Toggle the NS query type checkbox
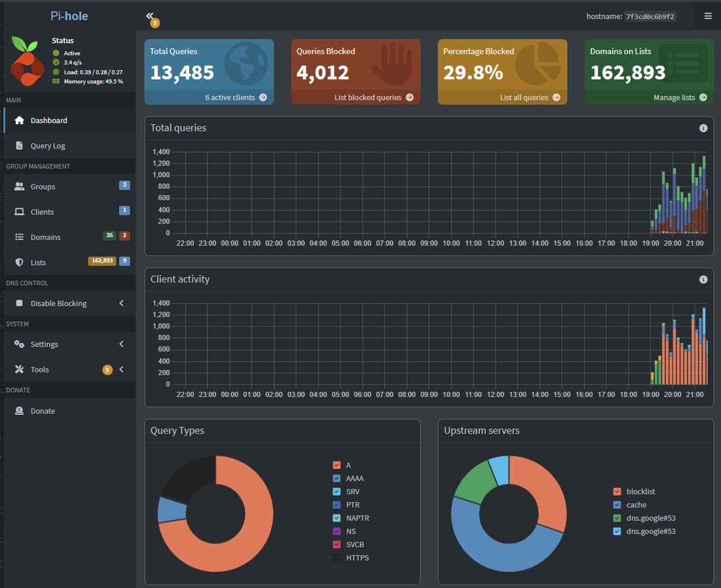This screenshot has width=721, height=588. [336, 532]
